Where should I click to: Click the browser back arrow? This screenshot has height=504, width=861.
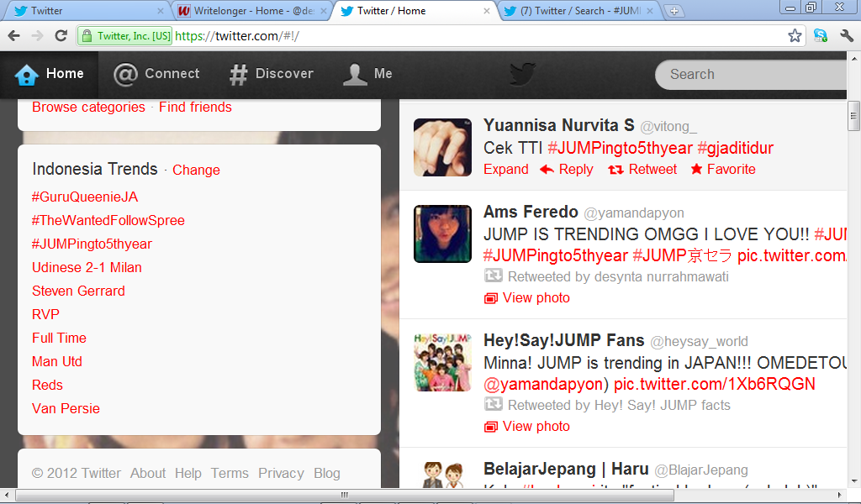(14, 35)
